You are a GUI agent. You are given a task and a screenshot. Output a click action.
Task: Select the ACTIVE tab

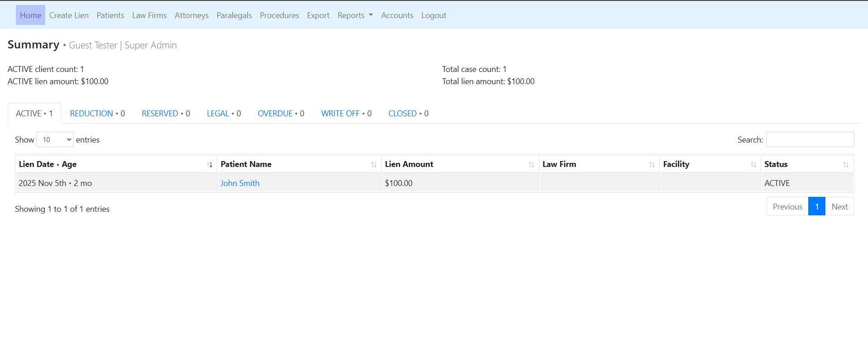(34, 114)
